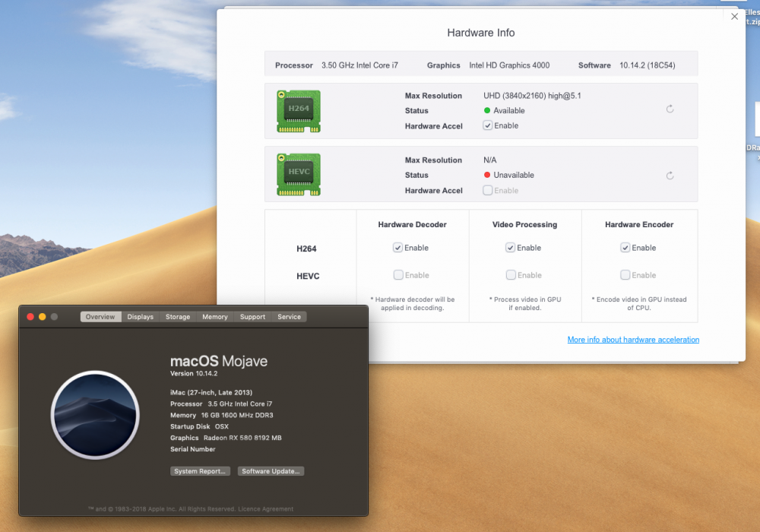Toggle HEVC Hardware Decoder Enable checkbox
The height and width of the screenshot is (532, 760).
(x=398, y=274)
